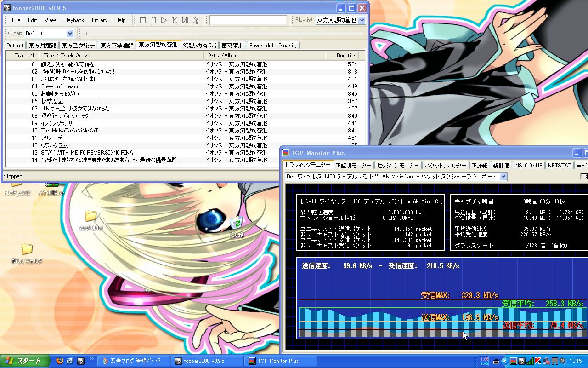Click the foobar2000 title bar icon
This screenshot has height=368, width=588.
pyautogui.click(x=7, y=8)
